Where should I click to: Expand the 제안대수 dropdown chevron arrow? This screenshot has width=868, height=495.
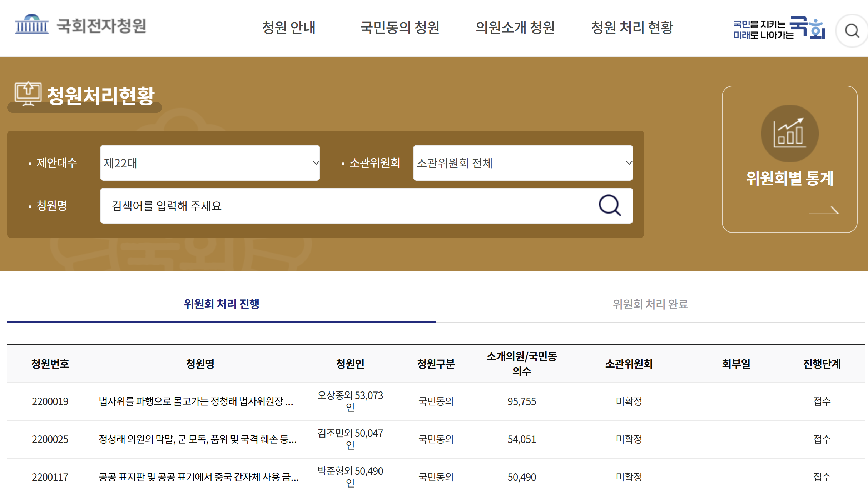pos(316,163)
